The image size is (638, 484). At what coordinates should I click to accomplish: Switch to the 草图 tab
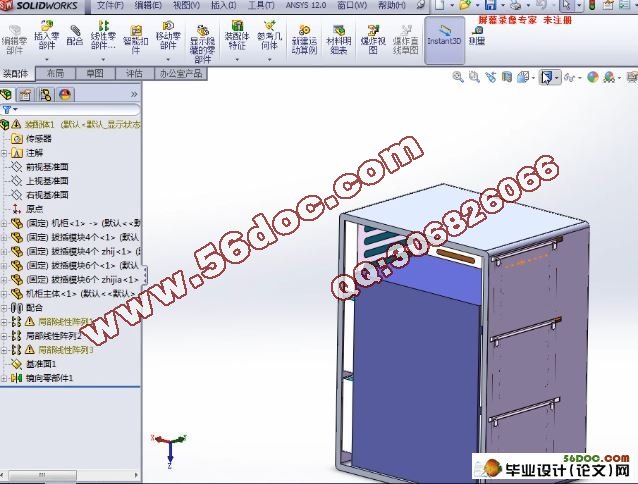coord(95,73)
